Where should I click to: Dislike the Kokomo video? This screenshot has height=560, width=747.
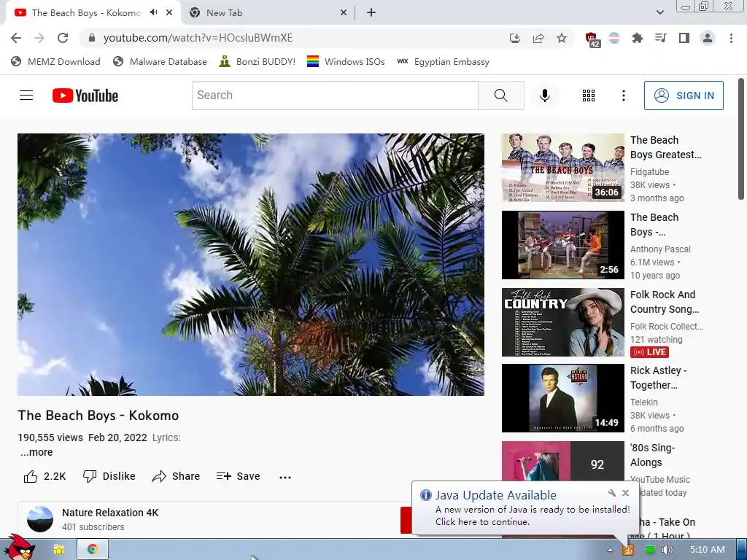coord(109,476)
